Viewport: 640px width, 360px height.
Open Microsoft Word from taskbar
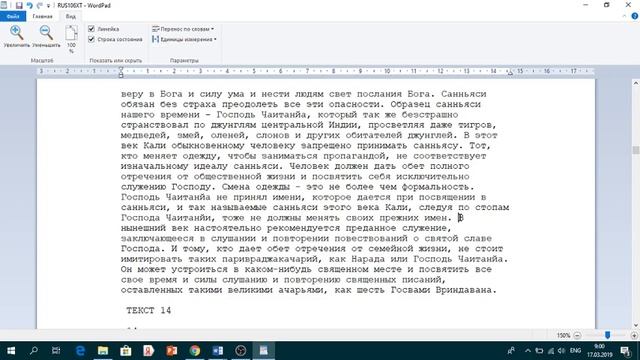tap(218, 351)
